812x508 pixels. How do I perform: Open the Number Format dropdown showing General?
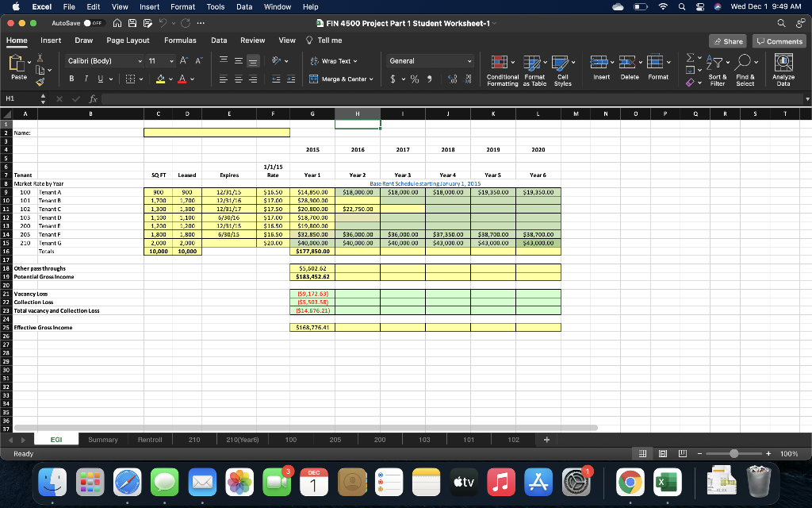(x=430, y=60)
